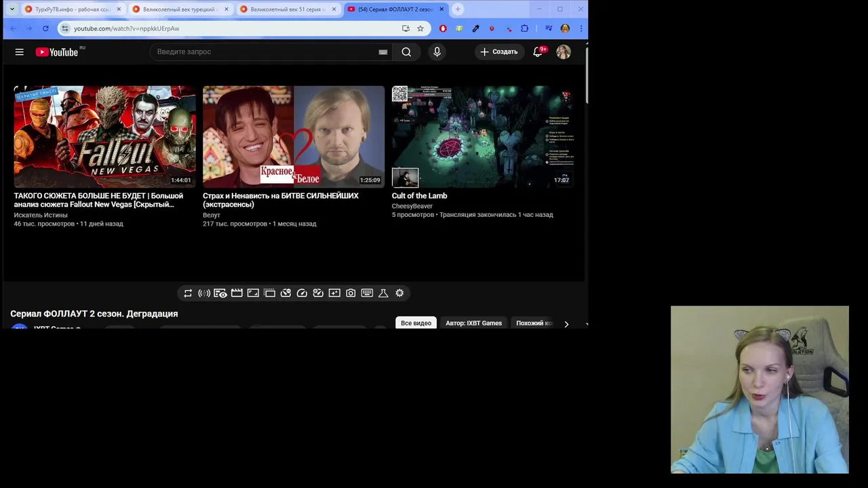This screenshot has height=488, width=868.
Task: Open the experimental flask icon
Action: (x=383, y=293)
